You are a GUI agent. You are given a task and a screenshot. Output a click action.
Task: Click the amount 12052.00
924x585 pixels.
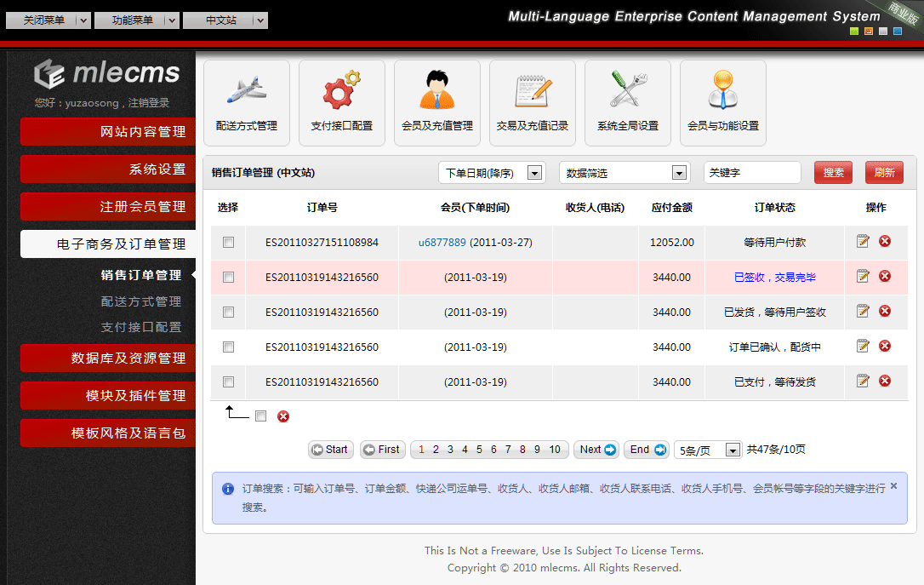tap(672, 243)
